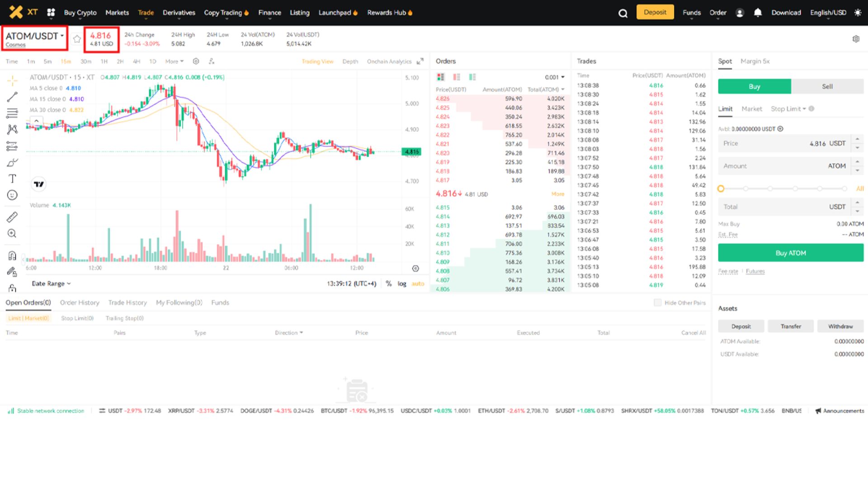Select the Market order tab
Viewport: 868px width, 488px height.
tap(752, 109)
